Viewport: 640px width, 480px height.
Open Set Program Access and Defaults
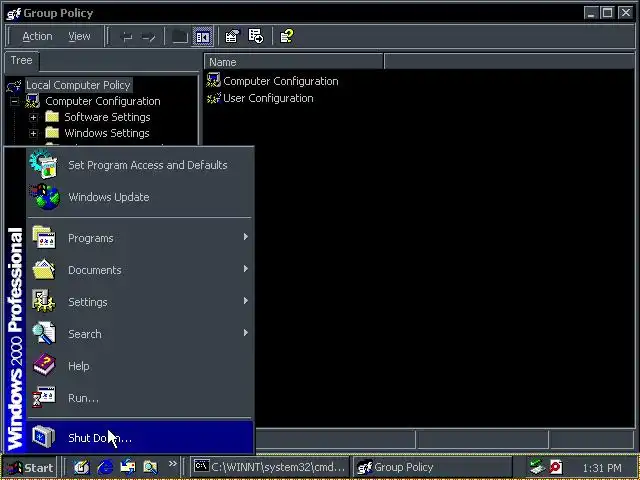point(140,165)
